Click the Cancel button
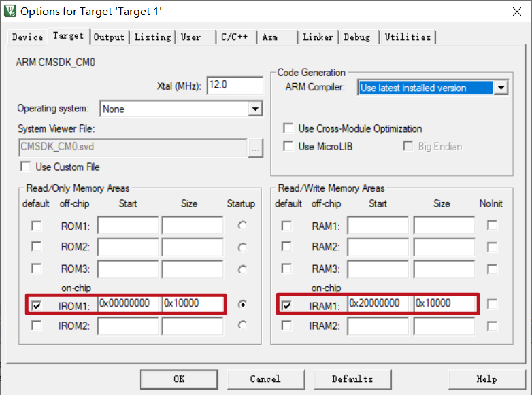 coord(265,379)
